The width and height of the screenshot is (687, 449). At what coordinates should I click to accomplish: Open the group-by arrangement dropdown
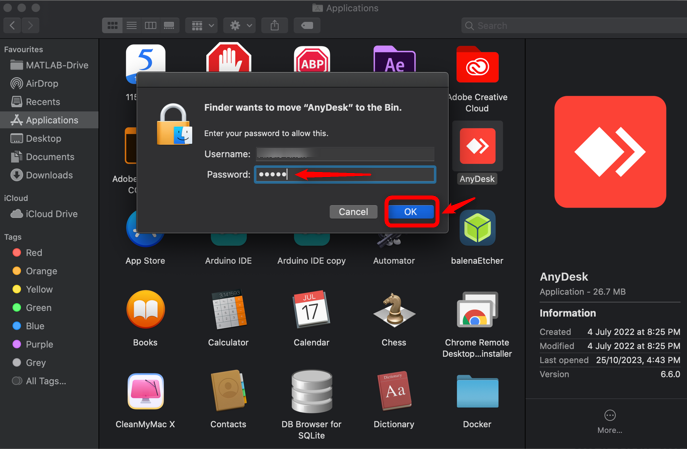coord(202,25)
